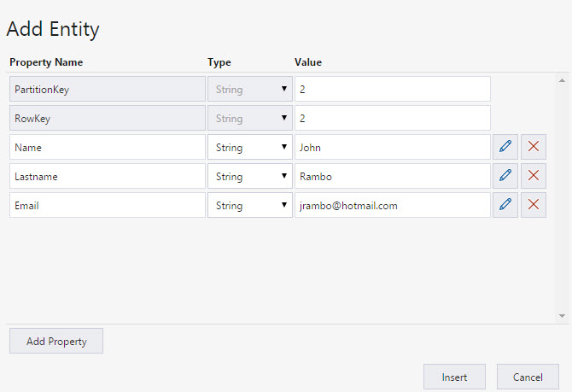Click the Insert button
Viewport: 572px width, 392px height.
tap(454, 377)
